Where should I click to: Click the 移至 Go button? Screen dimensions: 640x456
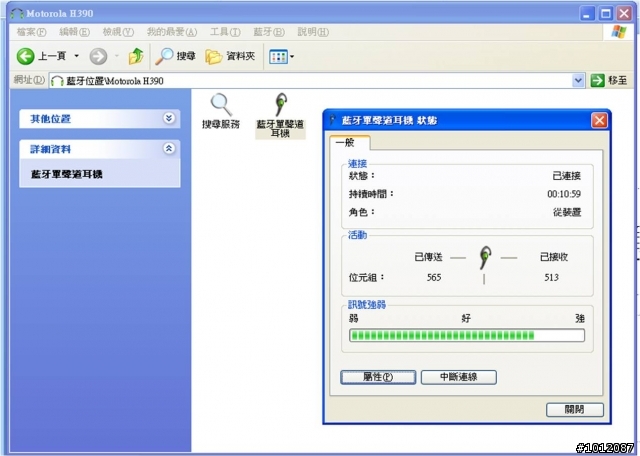click(609, 80)
